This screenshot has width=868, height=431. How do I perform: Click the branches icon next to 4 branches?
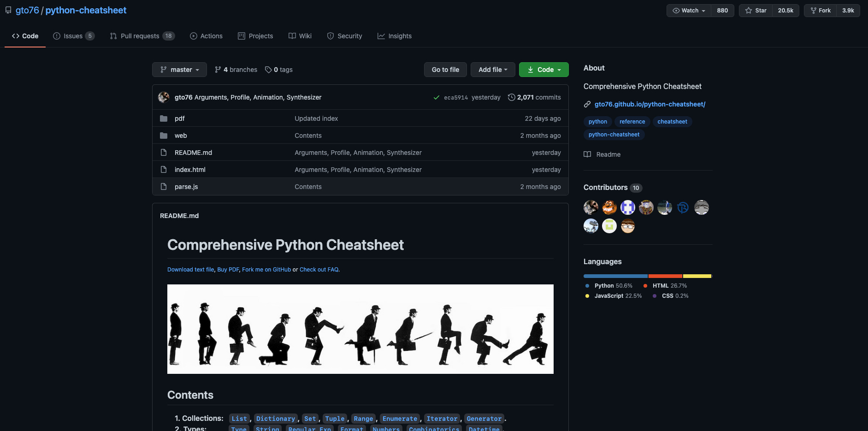coord(218,70)
